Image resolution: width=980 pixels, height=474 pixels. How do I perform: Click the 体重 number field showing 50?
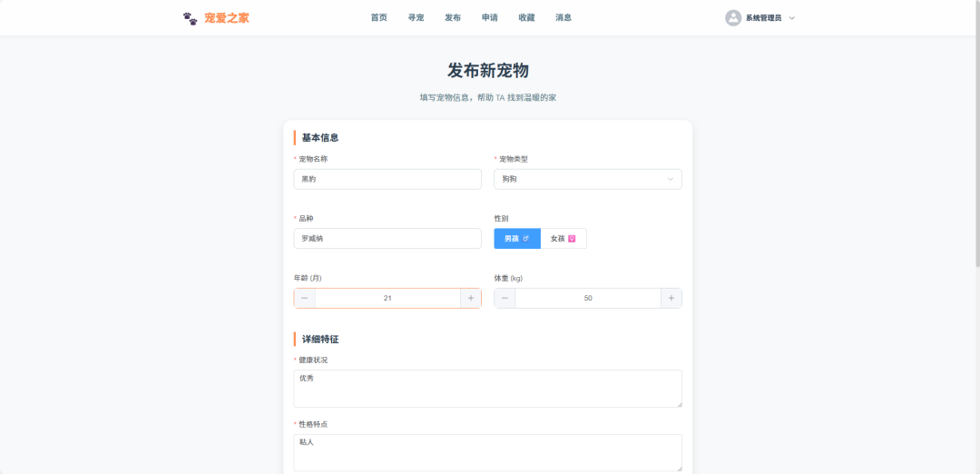pos(588,298)
